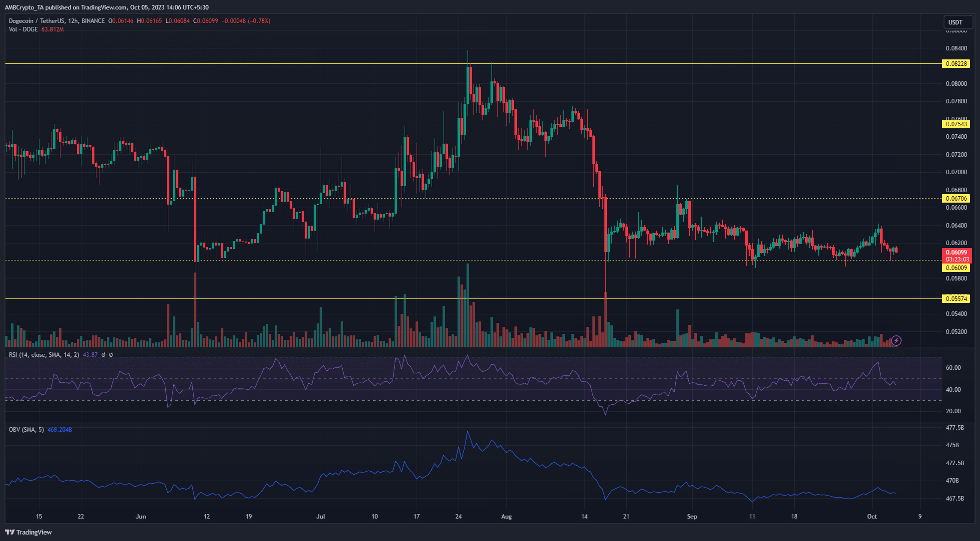Select the RSI (14, close, SMA, 14, 2) label
Viewport: 980px width, 541px height.
(44, 355)
